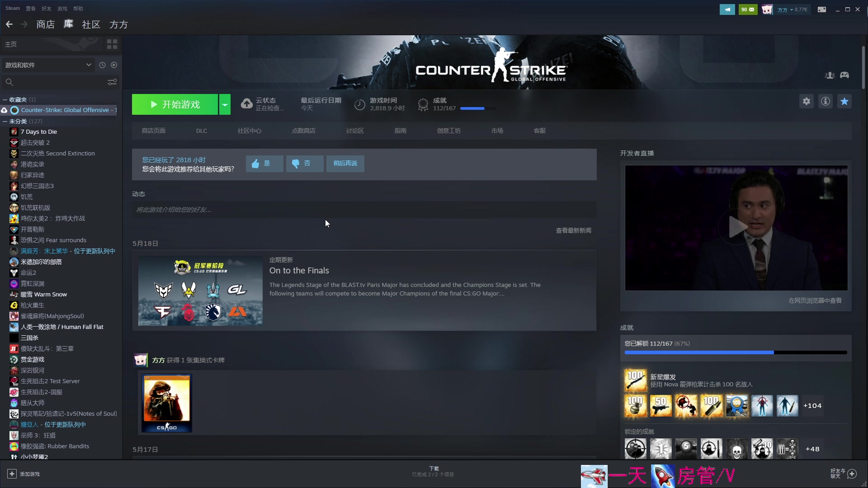Viewport: 868px width, 488px height.
Task: Open the 帮助 menu
Action: tap(78, 8)
